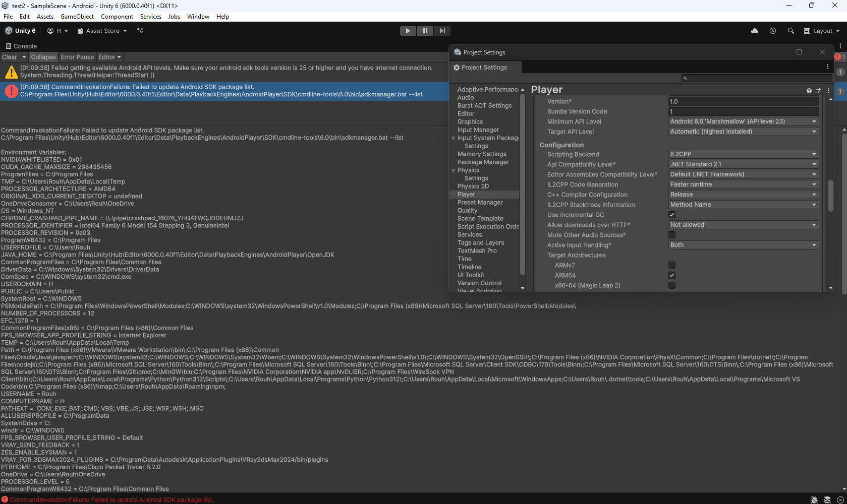Toggle the error count filter in Console
Image resolution: width=847 pixels, height=504 pixels.
tap(840, 57)
